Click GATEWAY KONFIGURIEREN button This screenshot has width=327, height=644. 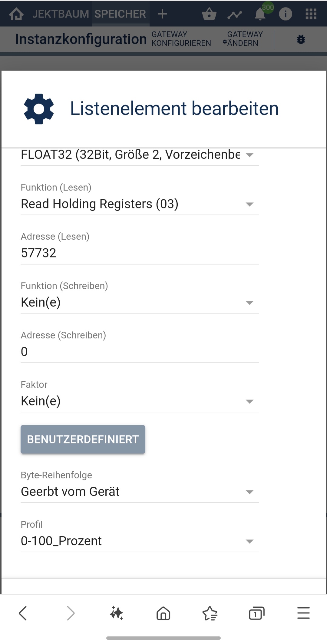click(x=181, y=39)
